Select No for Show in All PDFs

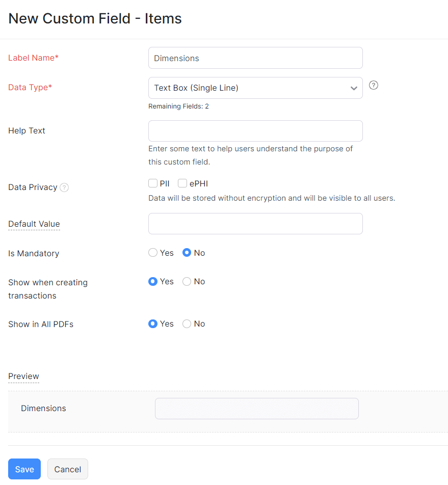[187, 324]
